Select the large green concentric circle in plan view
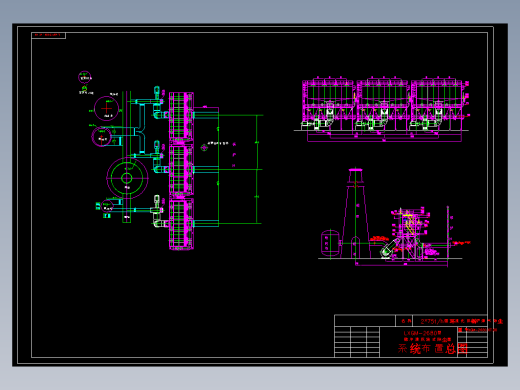This screenshot has width=520, height=390. click(x=127, y=178)
